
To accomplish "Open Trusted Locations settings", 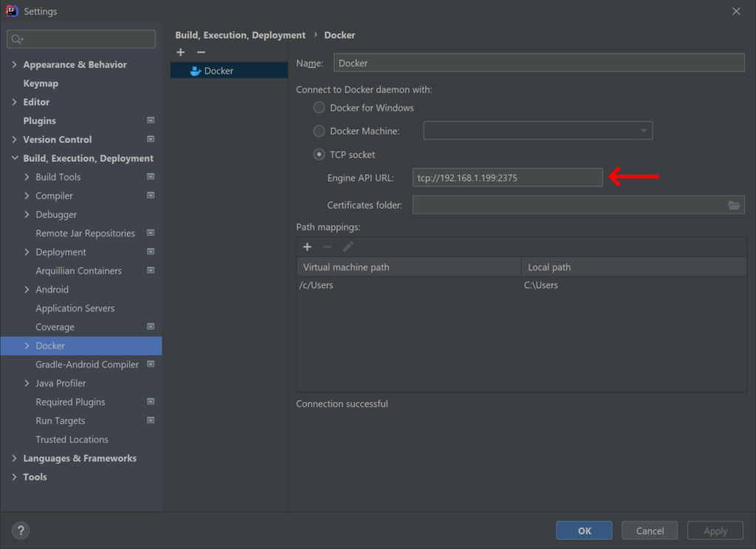I will (72, 440).
